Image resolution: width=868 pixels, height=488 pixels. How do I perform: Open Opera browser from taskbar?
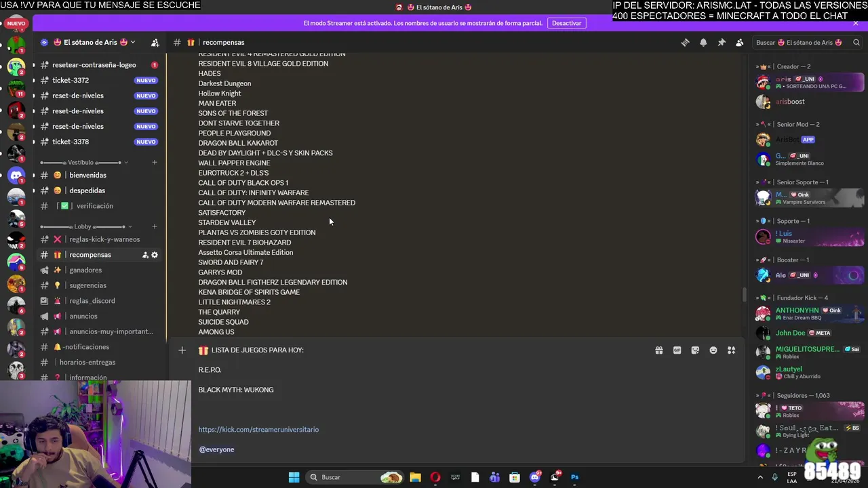[x=435, y=477]
